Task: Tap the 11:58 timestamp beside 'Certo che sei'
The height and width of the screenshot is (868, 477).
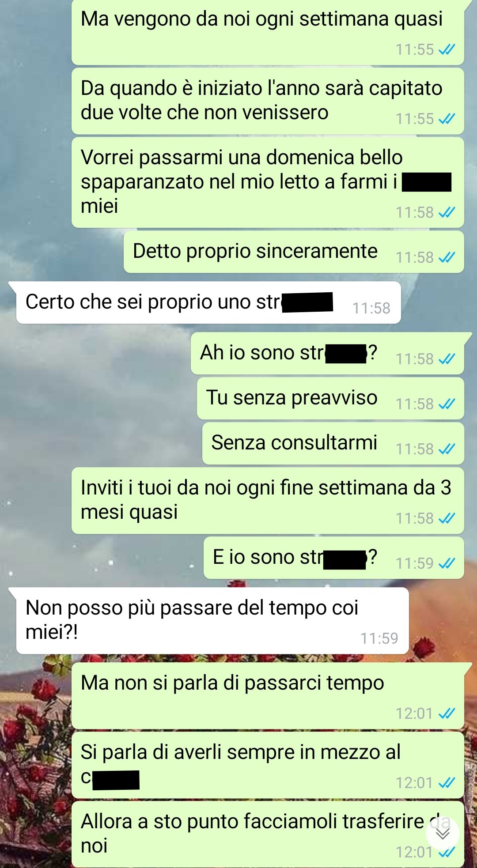Action: click(371, 308)
